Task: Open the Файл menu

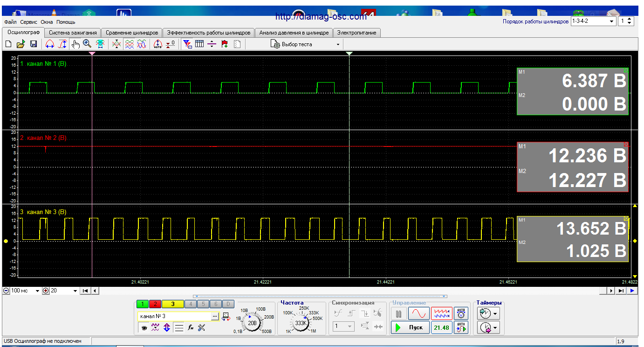Action: tap(10, 22)
